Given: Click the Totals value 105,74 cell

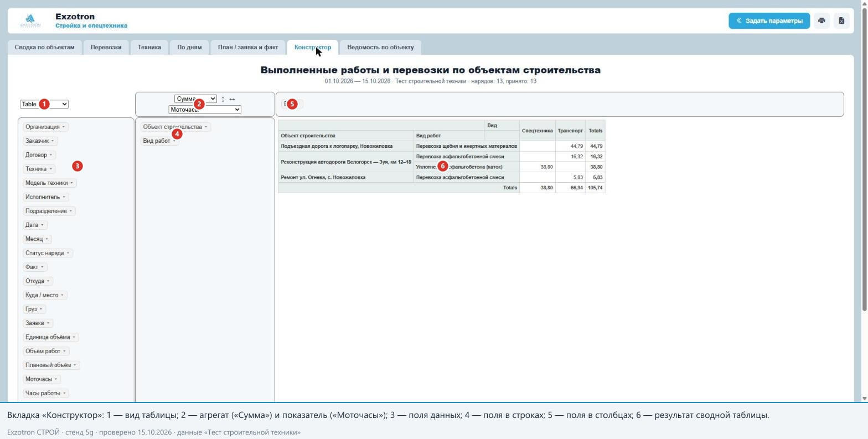Looking at the screenshot, I should click(x=596, y=188).
